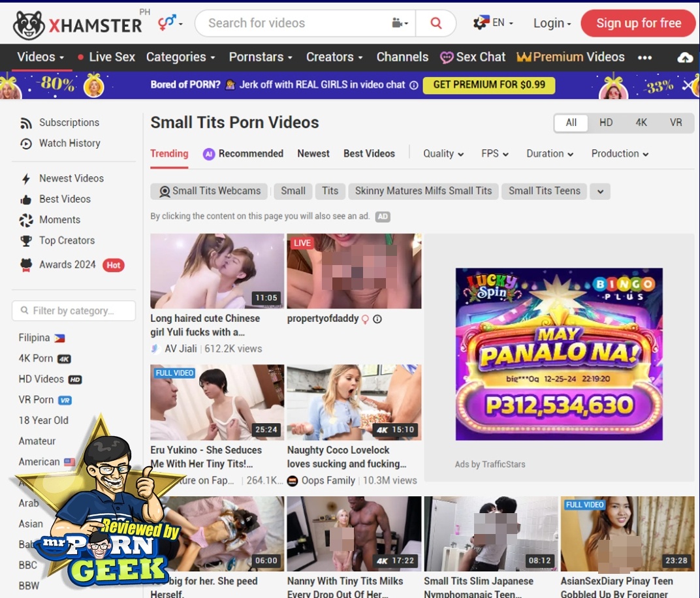This screenshot has width=700, height=598.
Task: Click the 4K badge beside 4K category
Action: point(64,359)
